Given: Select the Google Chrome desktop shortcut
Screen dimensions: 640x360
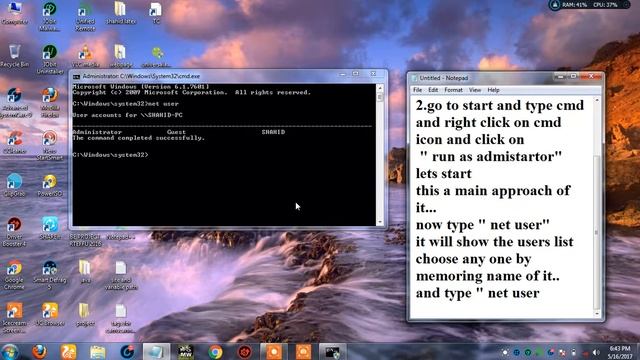Looking at the screenshot, I should pyautogui.click(x=15, y=274).
